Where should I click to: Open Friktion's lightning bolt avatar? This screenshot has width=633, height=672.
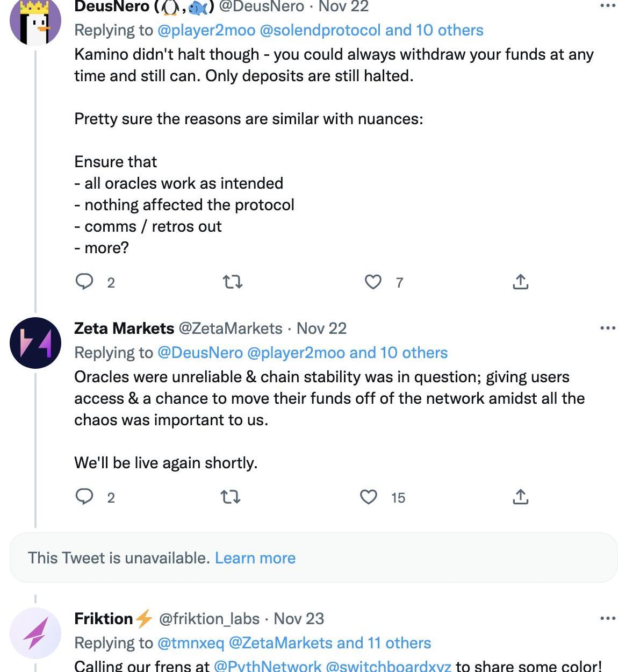[35, 633]
